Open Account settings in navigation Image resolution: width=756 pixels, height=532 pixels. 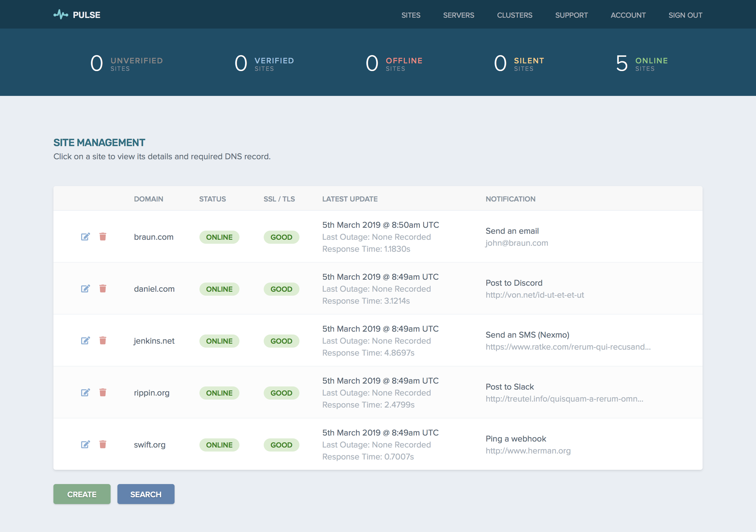pos(628,15)
